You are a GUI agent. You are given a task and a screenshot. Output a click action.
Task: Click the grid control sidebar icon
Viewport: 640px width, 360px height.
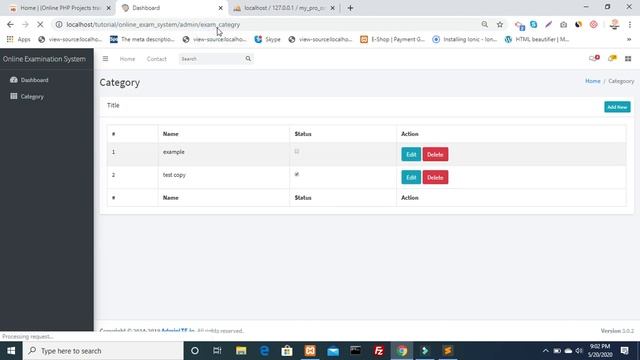point(628,59)
